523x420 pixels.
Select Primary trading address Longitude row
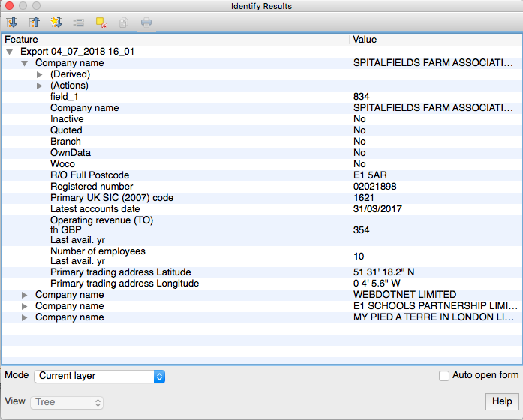pos(262,283)
